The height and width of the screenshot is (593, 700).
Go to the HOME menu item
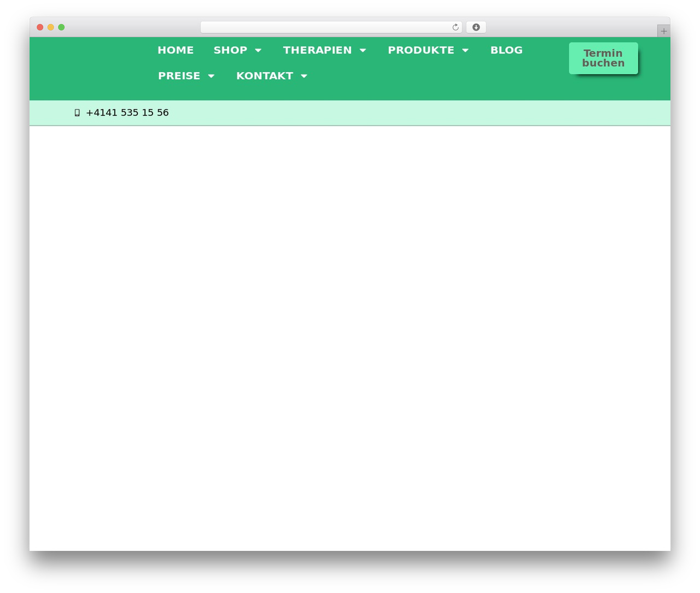176,50
